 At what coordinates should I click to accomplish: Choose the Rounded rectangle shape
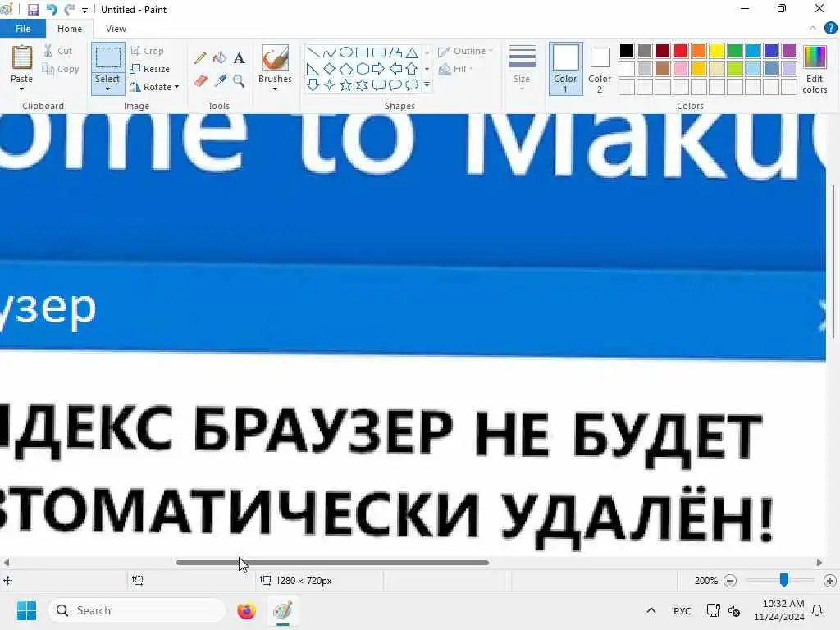(379, 52)
